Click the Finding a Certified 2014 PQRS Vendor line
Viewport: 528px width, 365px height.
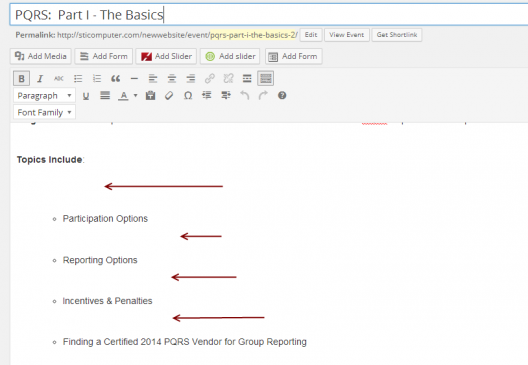[x=185, y=342]
